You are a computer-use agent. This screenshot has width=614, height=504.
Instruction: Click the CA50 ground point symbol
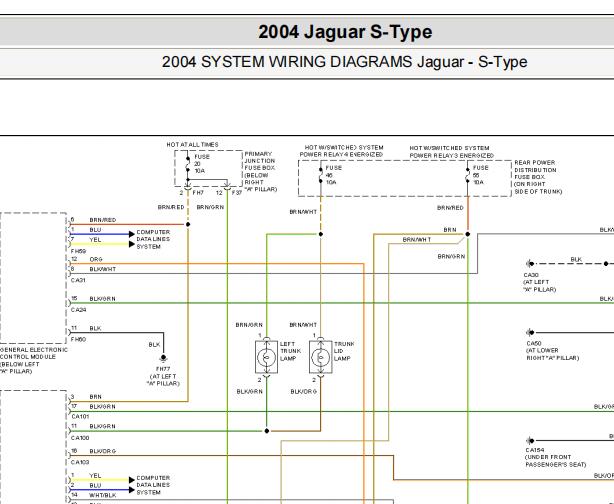[x=530, y=332]
